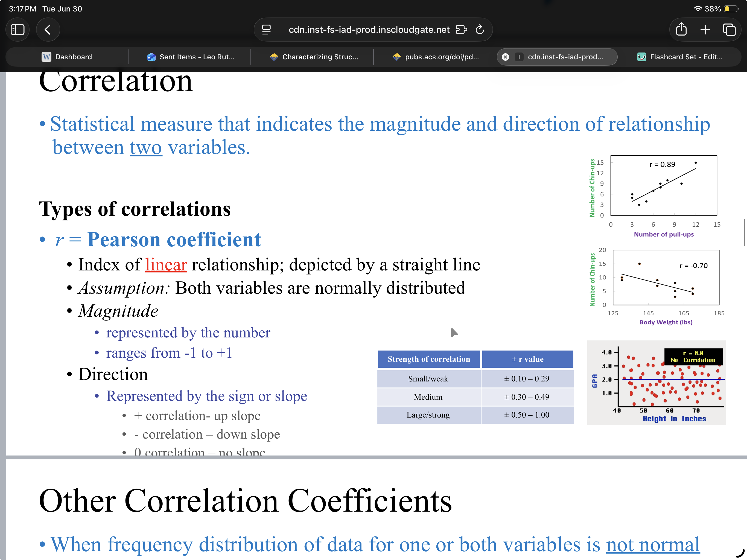Select the cdn.inst-fs-iad-prod active tab

coord(557,57)
